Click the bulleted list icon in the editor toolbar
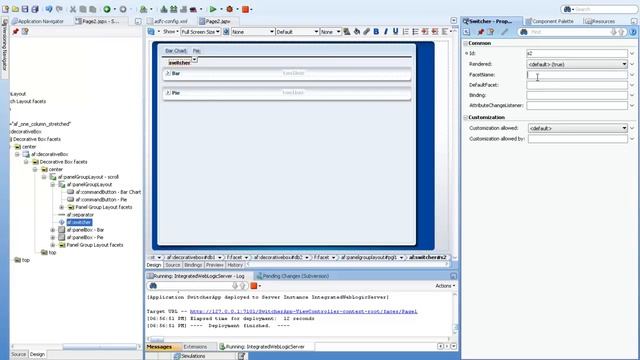Screen dimensions: 640x360 coord(415,31)
